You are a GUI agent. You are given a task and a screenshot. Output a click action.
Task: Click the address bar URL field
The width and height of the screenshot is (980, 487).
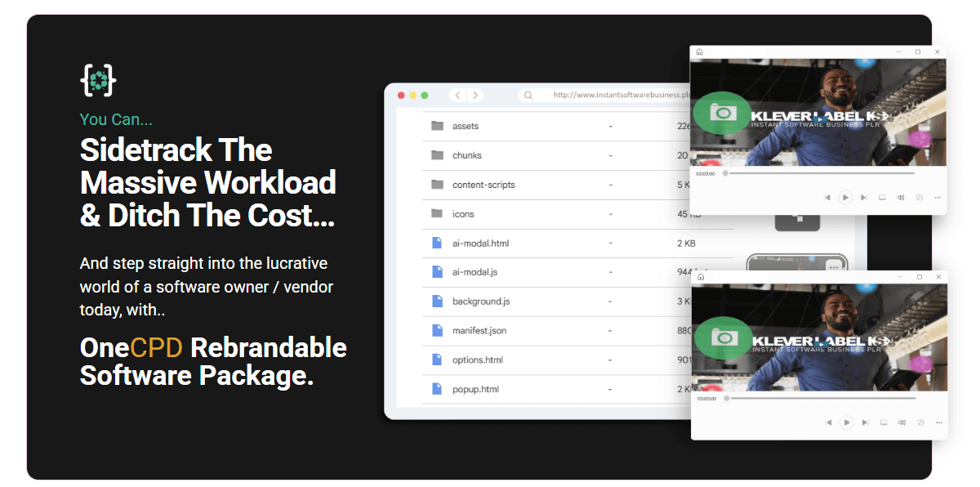pos(603,95)
